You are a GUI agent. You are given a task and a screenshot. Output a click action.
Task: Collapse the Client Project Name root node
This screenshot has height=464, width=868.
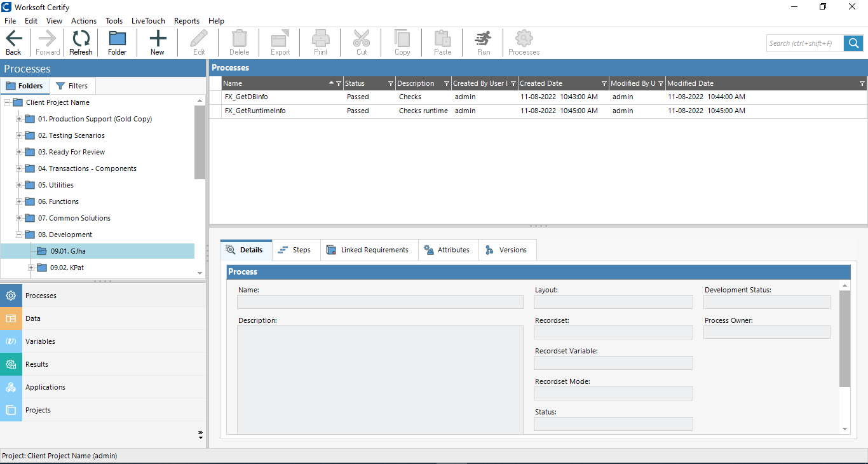pos(7,102)
